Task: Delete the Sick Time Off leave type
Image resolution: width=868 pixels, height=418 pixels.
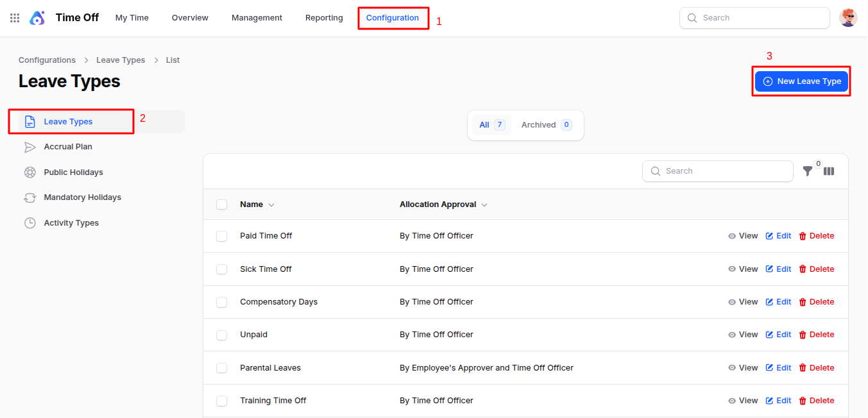Action: coord(817,269)
